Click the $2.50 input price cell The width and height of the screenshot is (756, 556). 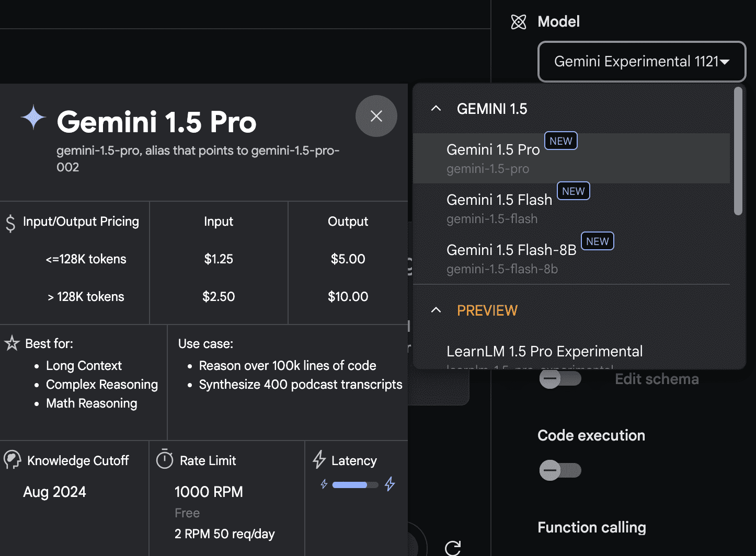click(x=219, y=297)
